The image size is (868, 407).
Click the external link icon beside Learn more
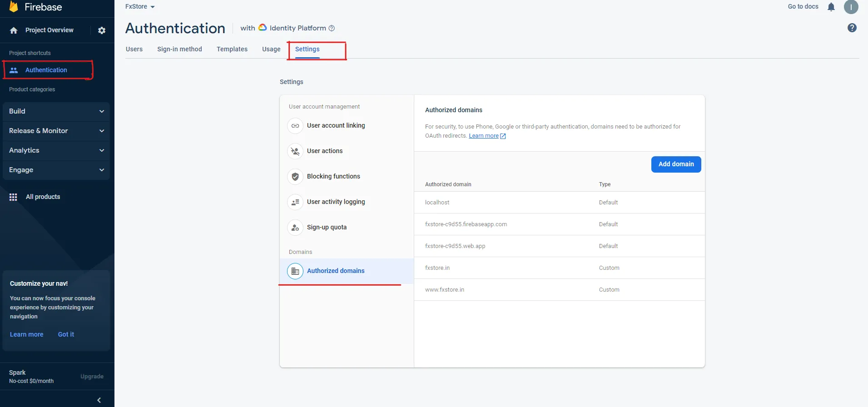coord(503,136)
